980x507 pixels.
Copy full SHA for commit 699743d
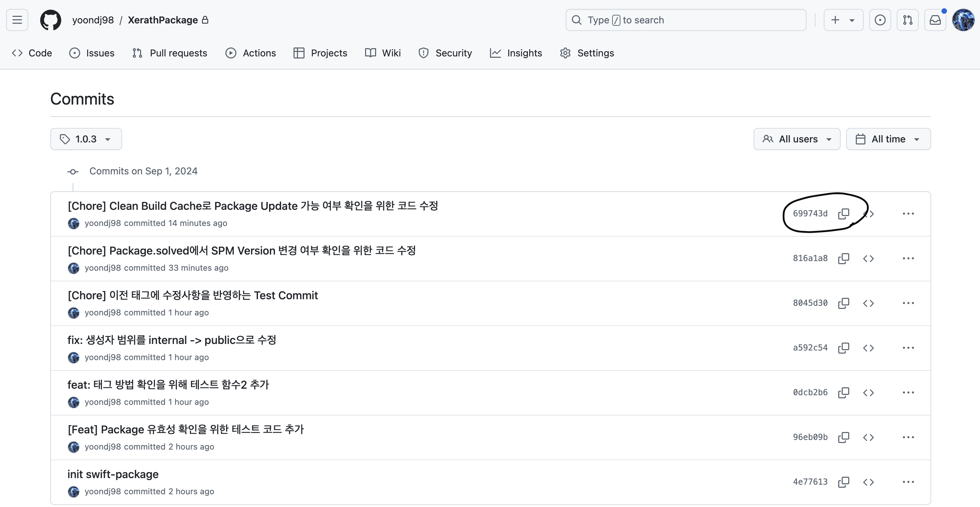tap(843, 213)
